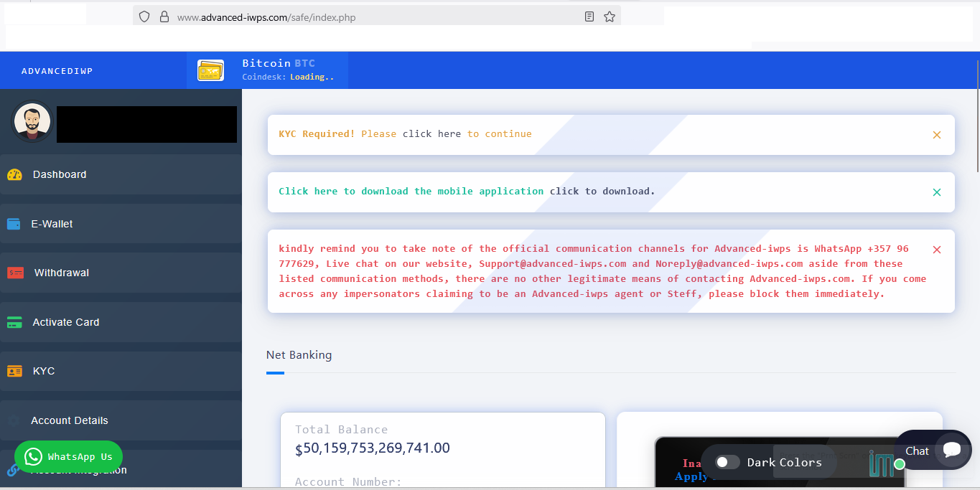Click 'click here' link in KYC alert
The width and height of the screenshot is (980, 490).
pos(431,134)
